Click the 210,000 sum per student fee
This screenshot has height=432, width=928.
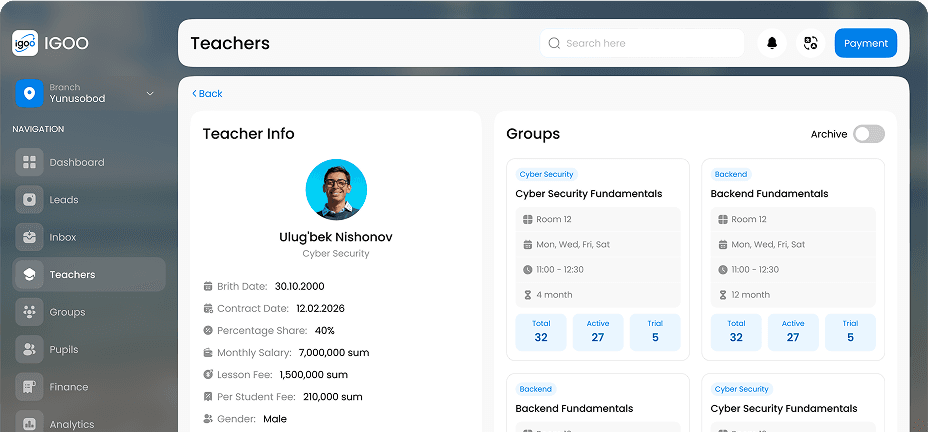pos(333,396)
